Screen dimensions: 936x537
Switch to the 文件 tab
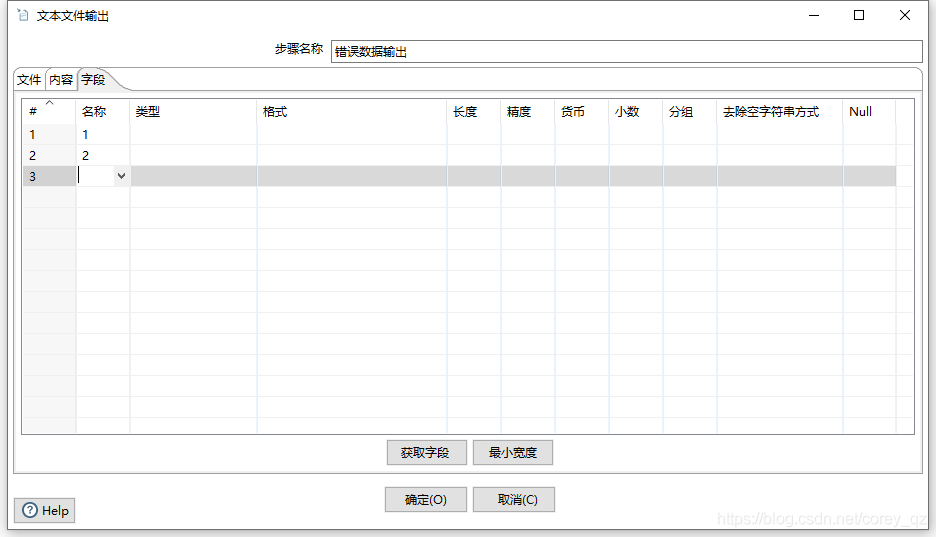[29, 79]
